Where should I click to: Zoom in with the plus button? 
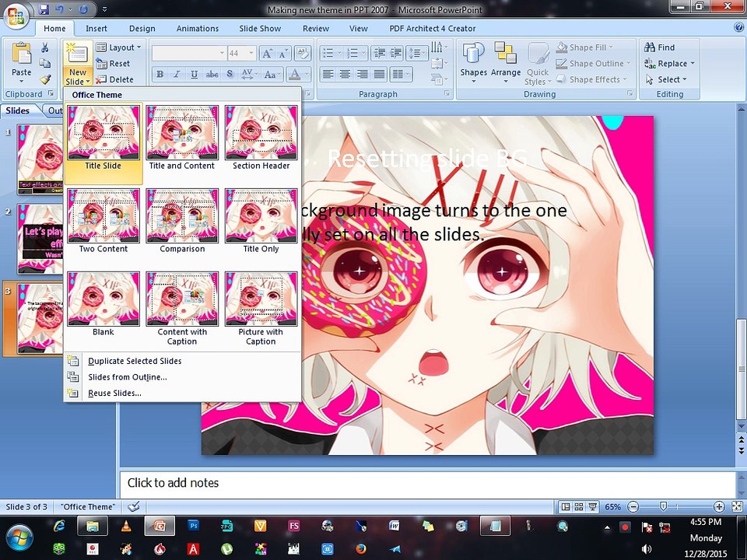719,506
